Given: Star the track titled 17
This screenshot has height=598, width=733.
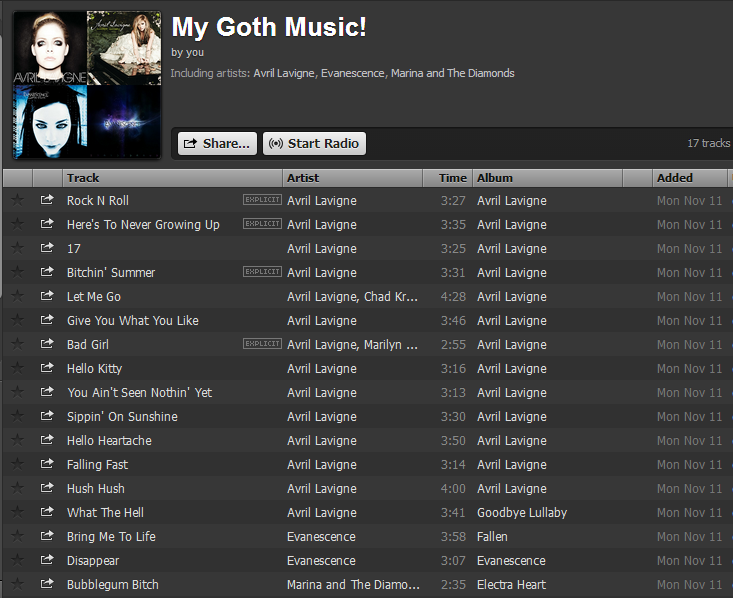Looking at the screenshot, I should (x=18, y=248).
